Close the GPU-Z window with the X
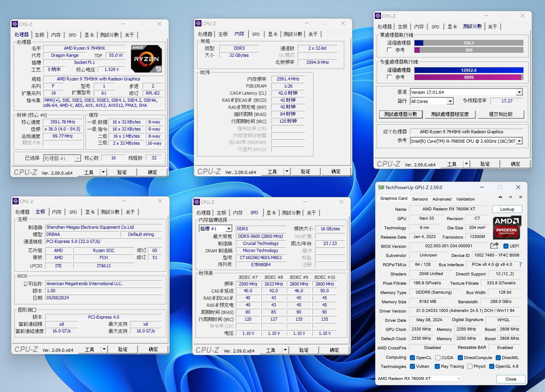The image size is (545, 392). point(518,187)
